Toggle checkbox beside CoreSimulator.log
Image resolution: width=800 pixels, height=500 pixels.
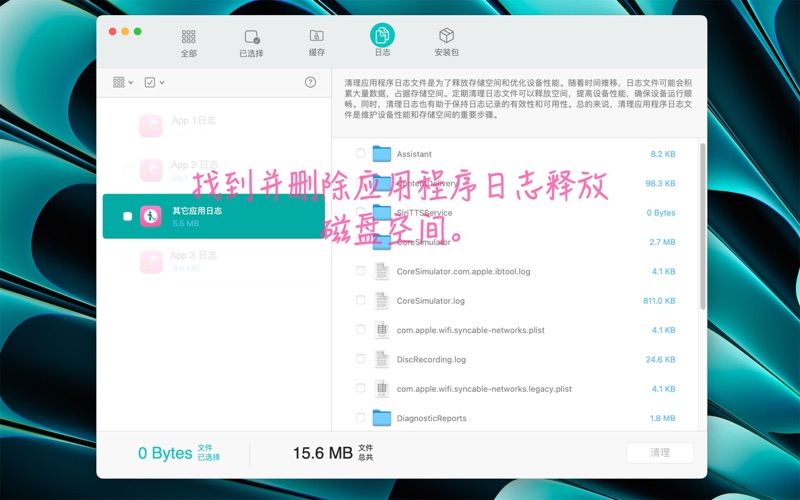tap(360, 300)
